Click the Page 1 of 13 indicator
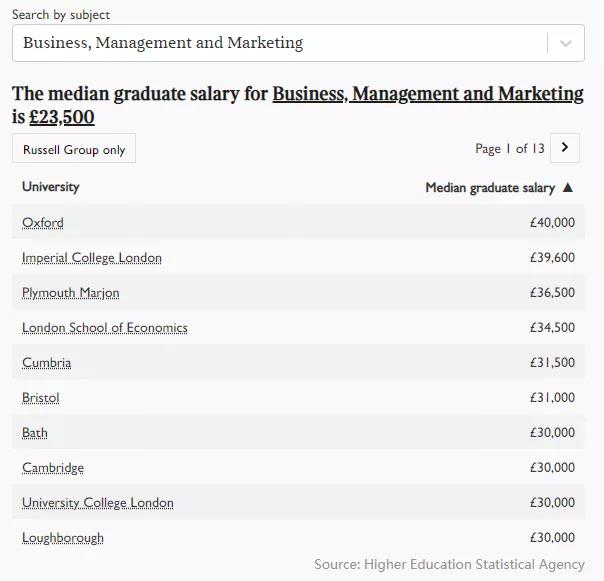This screenshot has height=581, width=604. (x=510, y=149)
